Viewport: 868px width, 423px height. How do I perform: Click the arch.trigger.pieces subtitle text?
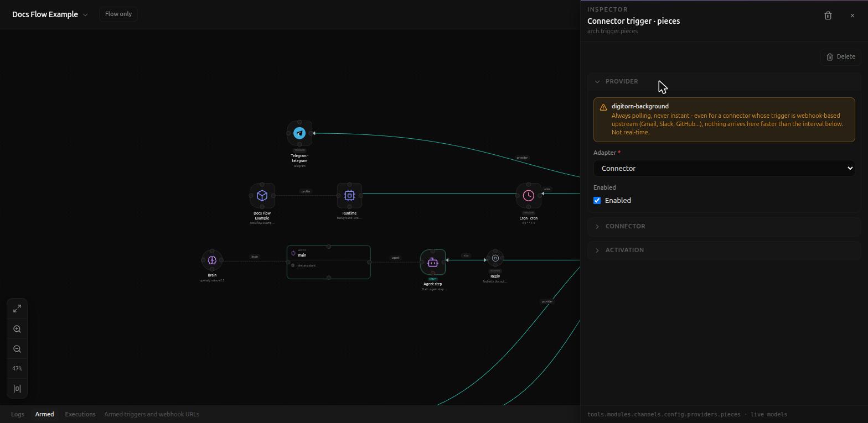click(613, 31)
